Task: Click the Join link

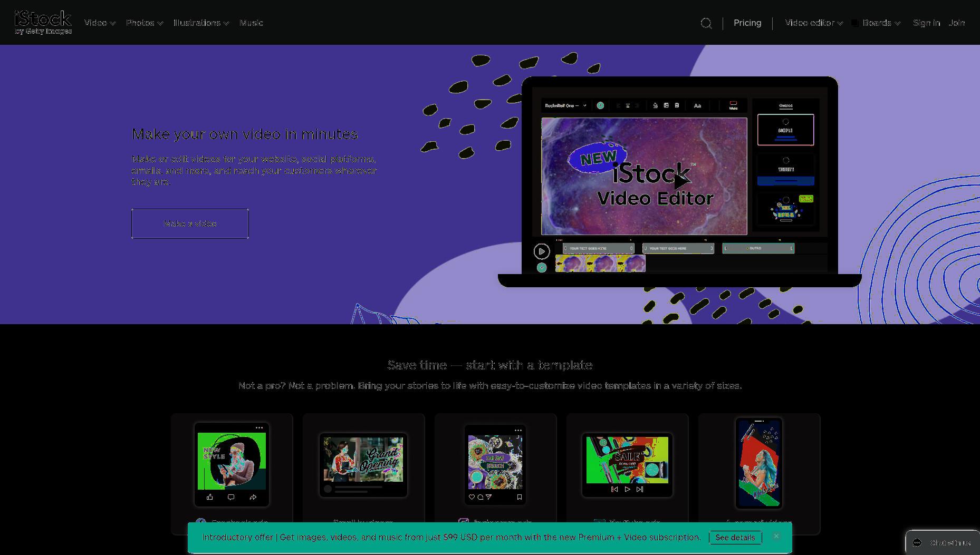Action: click(956, 23)
